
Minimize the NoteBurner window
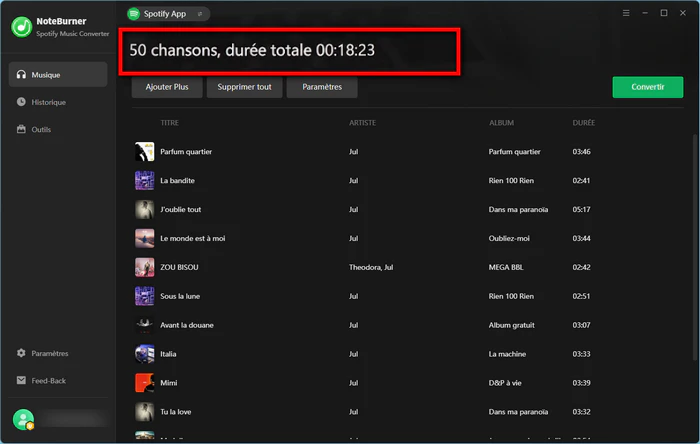click(645, 13)
